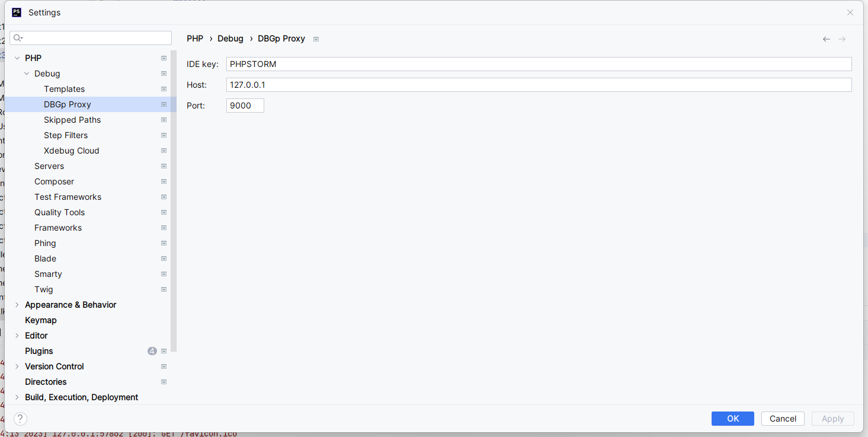Click the search magnifier icon in settings

(17, 38)
